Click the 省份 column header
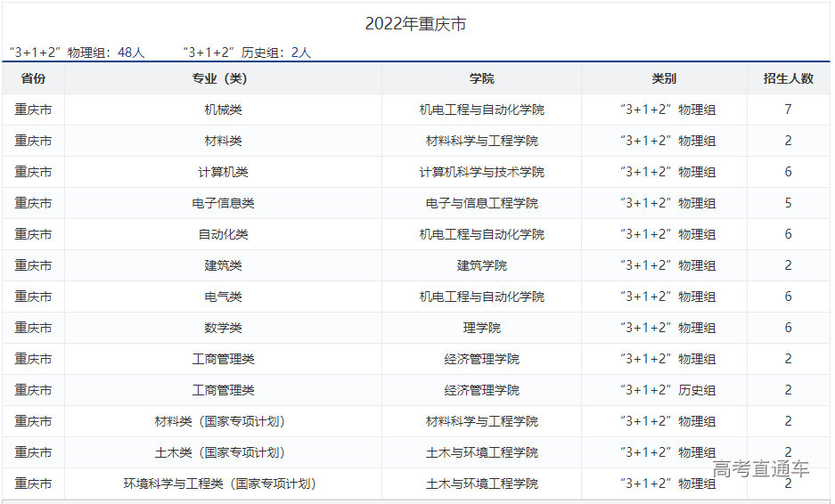The height and width of the screenshot is (504, 835). tap(33, 78)
